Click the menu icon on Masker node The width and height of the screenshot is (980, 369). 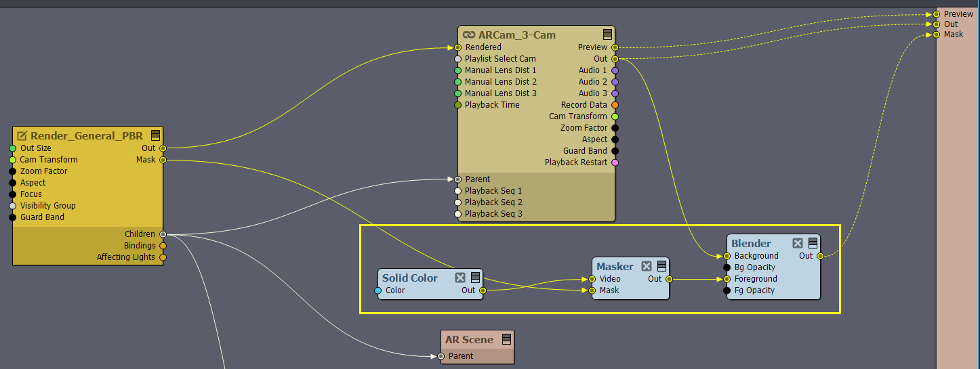point(661,266)
